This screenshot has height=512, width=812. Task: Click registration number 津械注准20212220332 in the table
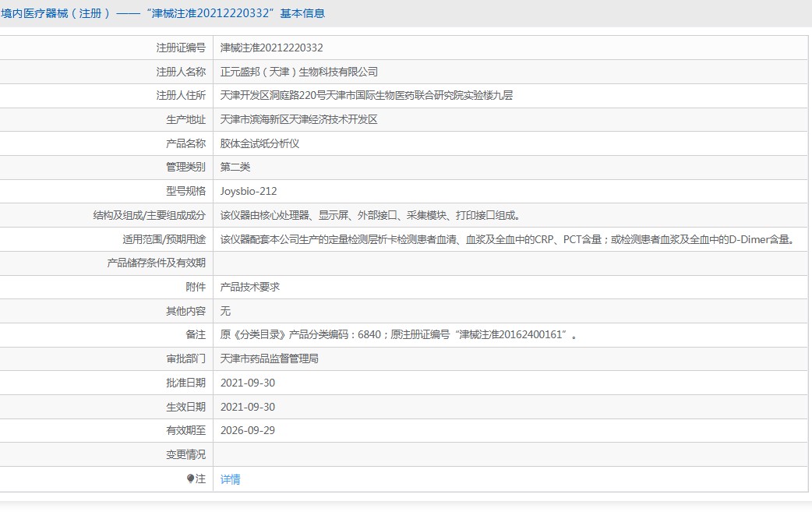click(271, 48)
